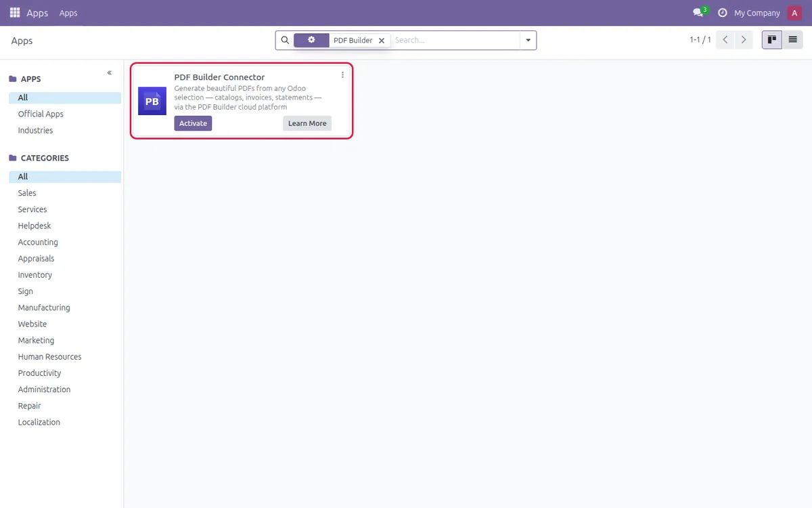Open the user avatar menu
The image size is (812, 508).
coord(794,13)
